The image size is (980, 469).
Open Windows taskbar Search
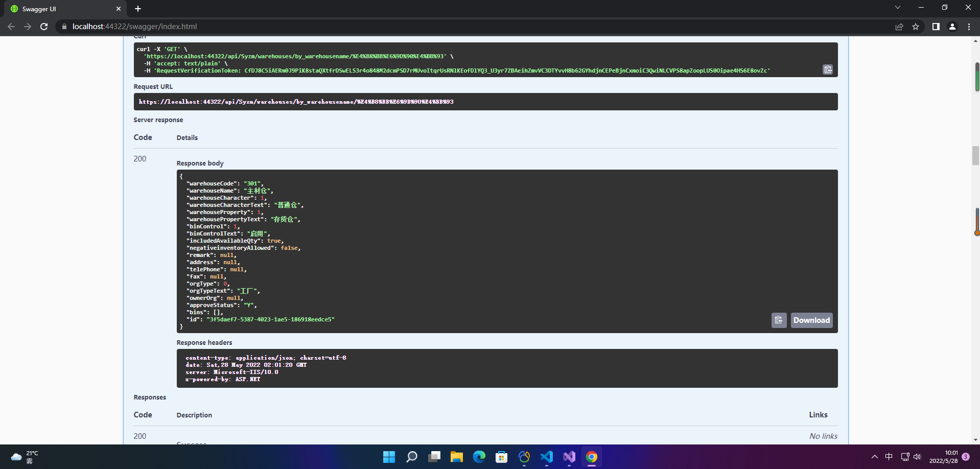click(411, 457)
